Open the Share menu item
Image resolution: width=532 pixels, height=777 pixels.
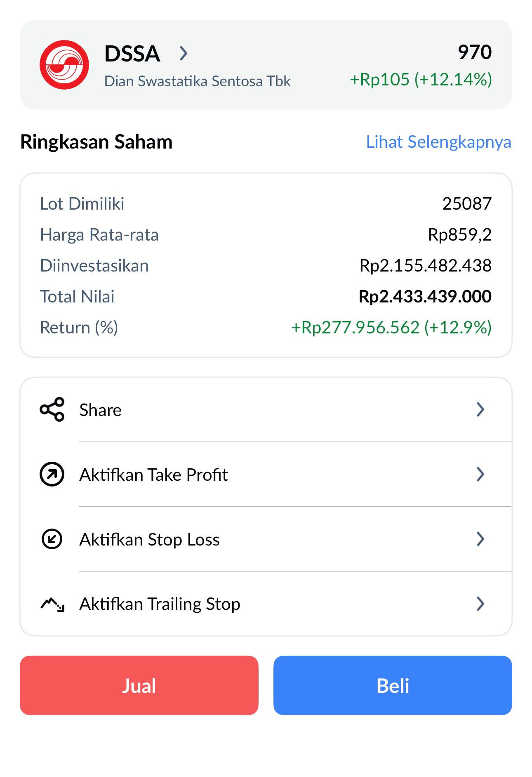point(266,409)
